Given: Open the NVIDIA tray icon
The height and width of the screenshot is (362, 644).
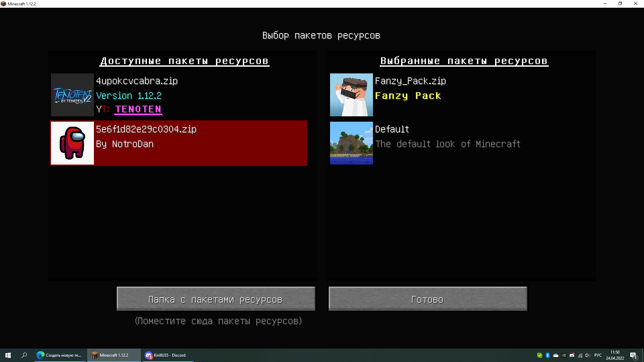Looking at the screenshot, I should [x=564, y=355].
